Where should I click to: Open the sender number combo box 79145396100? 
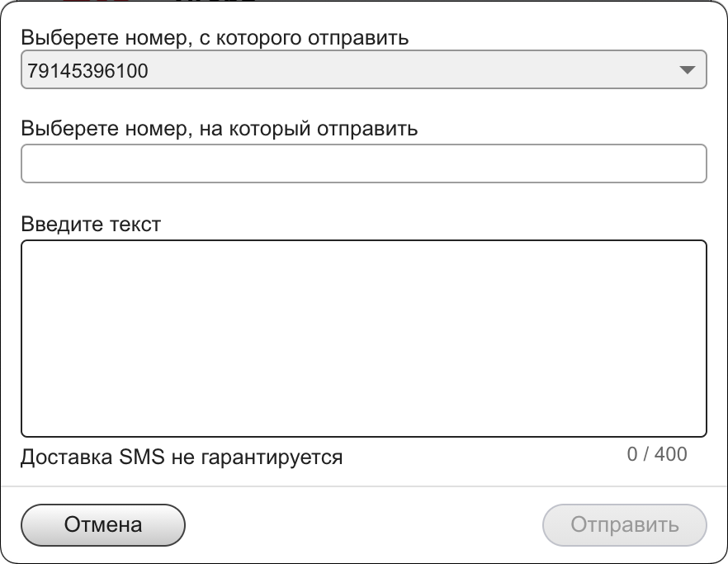(363, 71)
